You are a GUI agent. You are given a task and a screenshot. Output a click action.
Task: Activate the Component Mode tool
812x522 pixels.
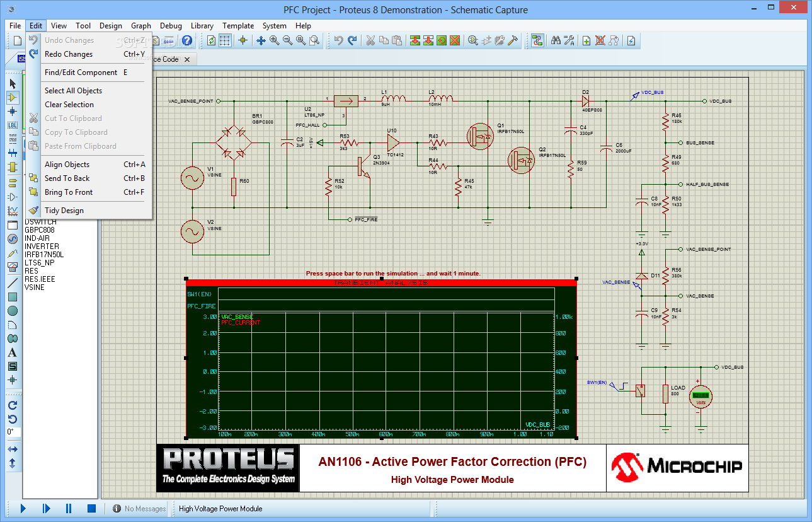13,97
